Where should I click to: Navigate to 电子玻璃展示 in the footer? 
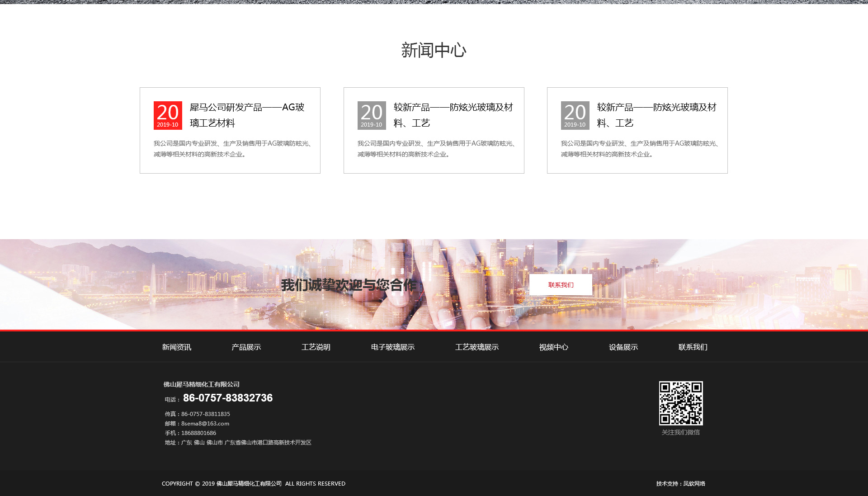tap(392, 347)
